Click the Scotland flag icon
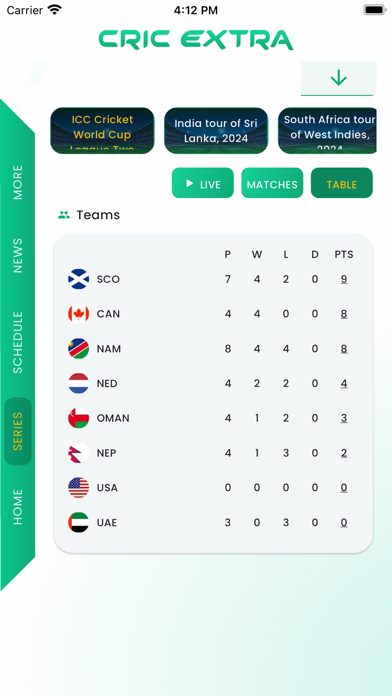The image size is (392, 696). (x=79, y=279)
